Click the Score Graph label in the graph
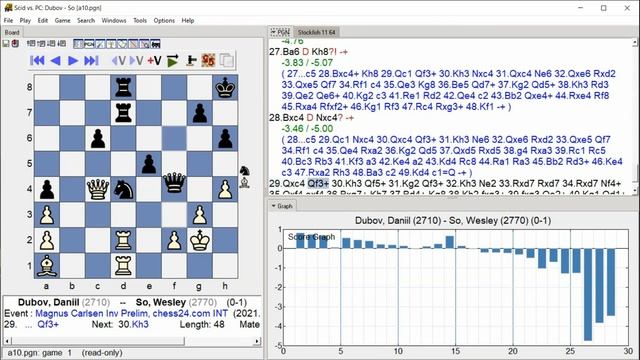Viewport: 640px width, 360px height. pos(311,237)
